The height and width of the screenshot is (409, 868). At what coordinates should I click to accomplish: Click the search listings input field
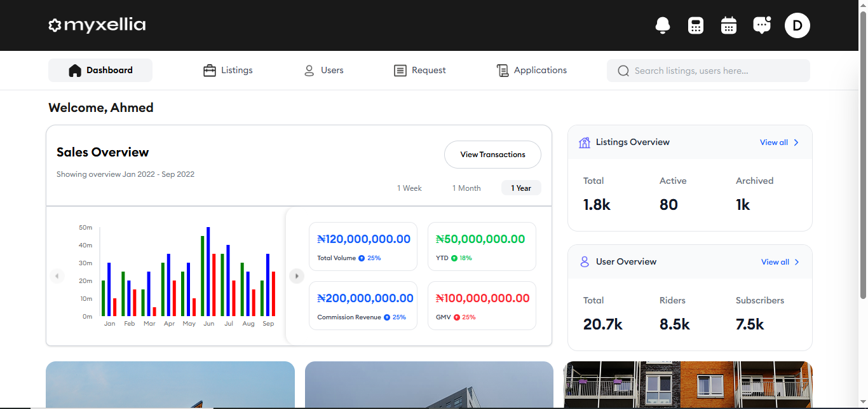[x=709, y=71]
